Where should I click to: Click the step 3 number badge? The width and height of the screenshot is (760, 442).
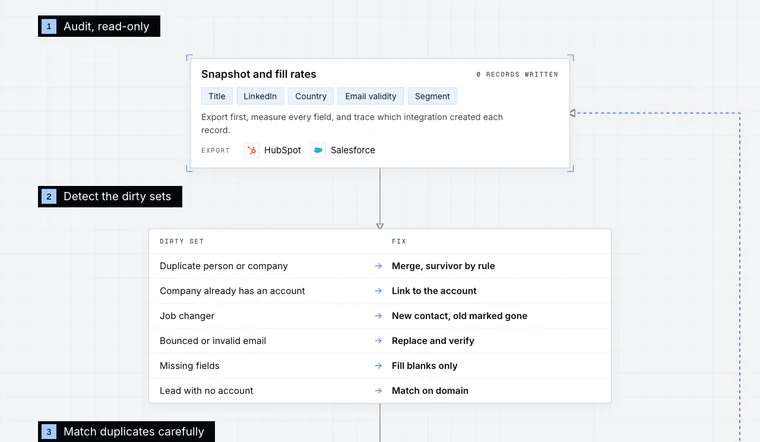(x=48, y=432)
